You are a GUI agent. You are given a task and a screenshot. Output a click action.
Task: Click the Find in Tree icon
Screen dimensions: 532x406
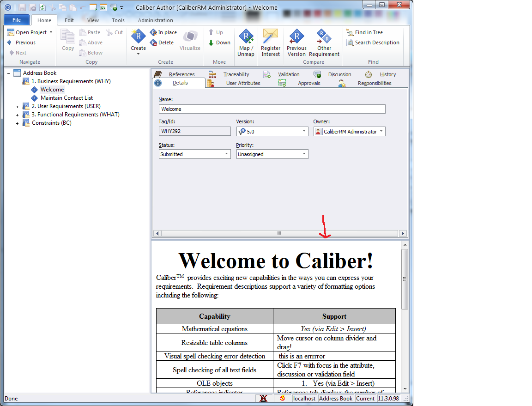350,32
